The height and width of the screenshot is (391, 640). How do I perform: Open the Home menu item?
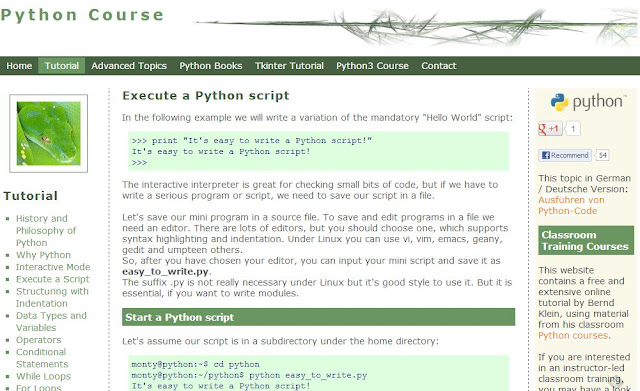click(19, 66)
